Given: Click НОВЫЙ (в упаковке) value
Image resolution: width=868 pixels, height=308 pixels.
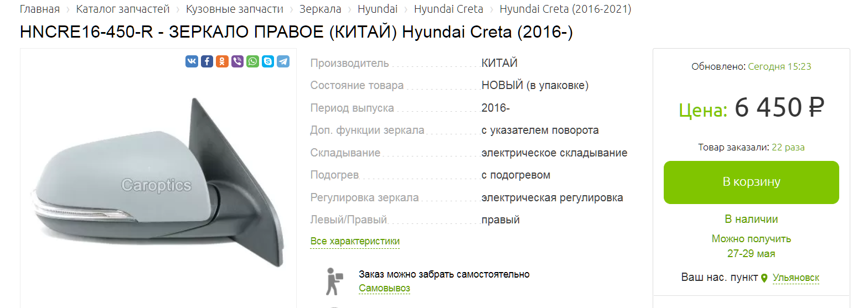Looking at the screenshot, I should [535, 85].
